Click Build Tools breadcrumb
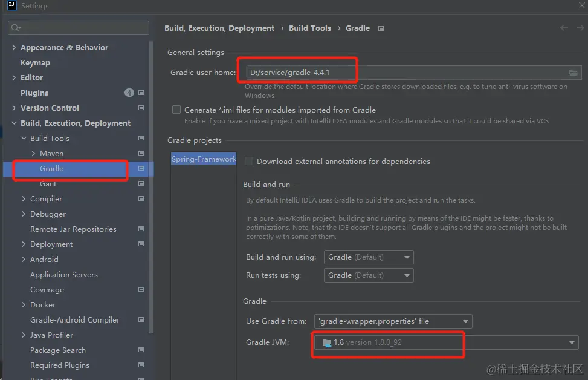Viewport: 588px width, 380px height. (310, 28)
